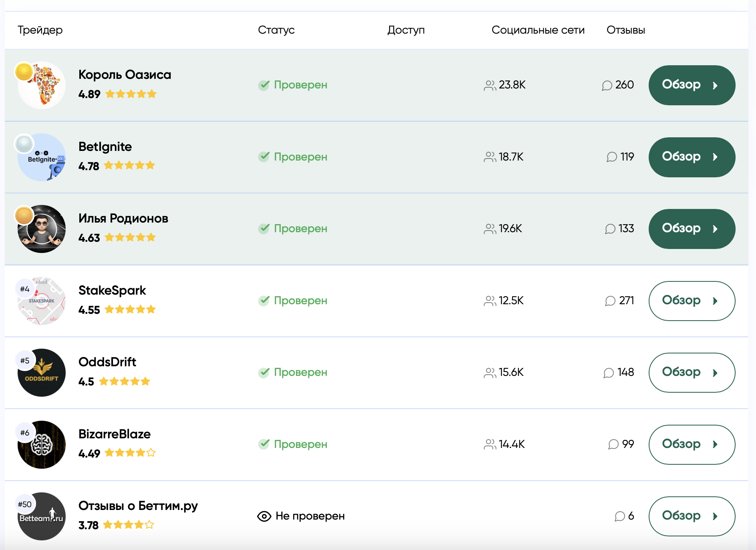Screen dimensions: 756x550
Task: Click the followers icon beside 18.7K
Action: point(490,157)
